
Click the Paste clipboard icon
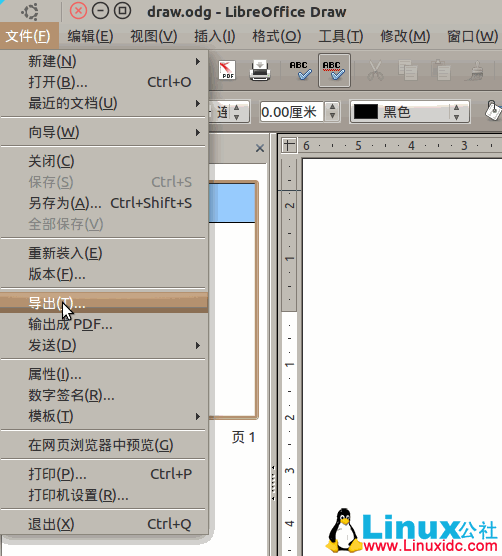pyautogui.click(x=441, y=70)
